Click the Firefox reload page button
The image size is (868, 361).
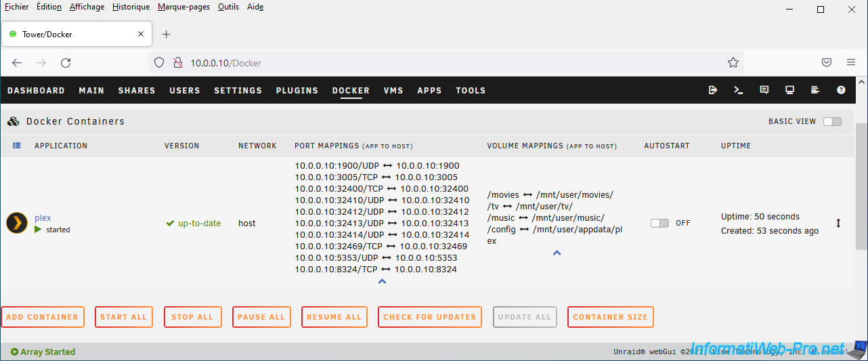pos(66,63)
